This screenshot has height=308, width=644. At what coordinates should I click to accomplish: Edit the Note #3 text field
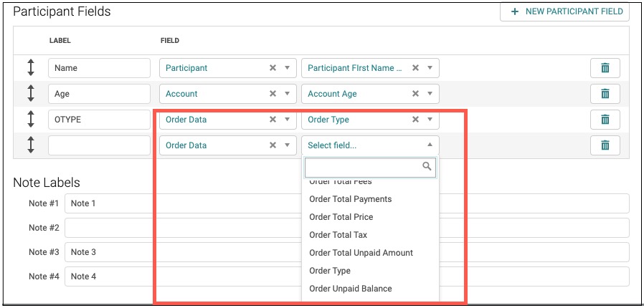point(346,252)
